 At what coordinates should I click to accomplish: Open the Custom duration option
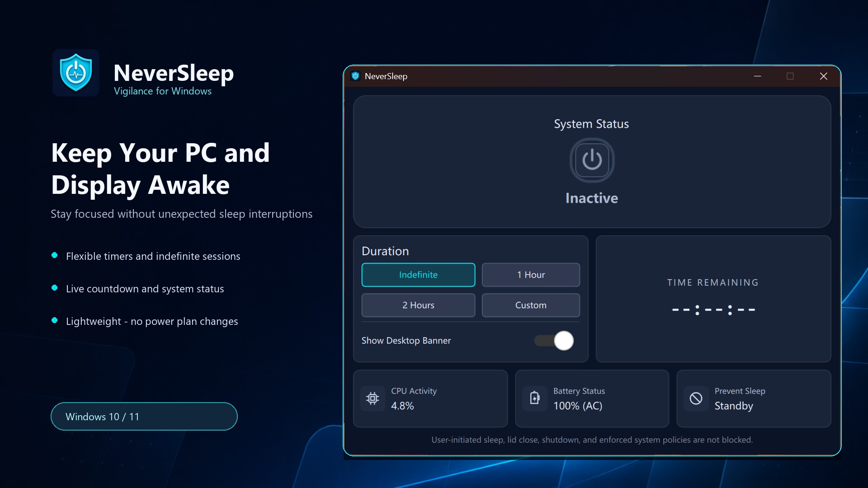[x=531, y=305]
